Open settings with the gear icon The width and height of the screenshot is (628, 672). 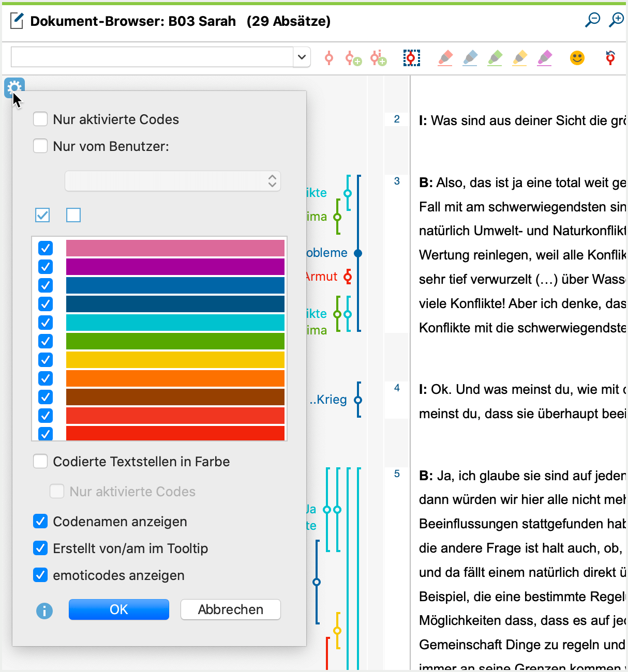pos(14,88)
